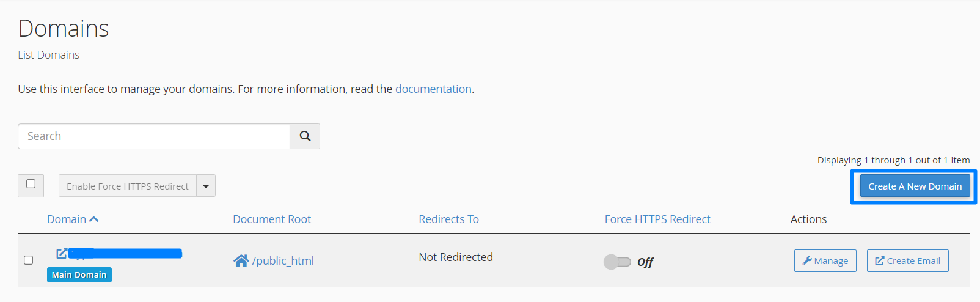The image size is (980, 302).
Task: Click Enable Force HTTPS Redirect button
Action: pyautogui.click(x=128, y=186)
